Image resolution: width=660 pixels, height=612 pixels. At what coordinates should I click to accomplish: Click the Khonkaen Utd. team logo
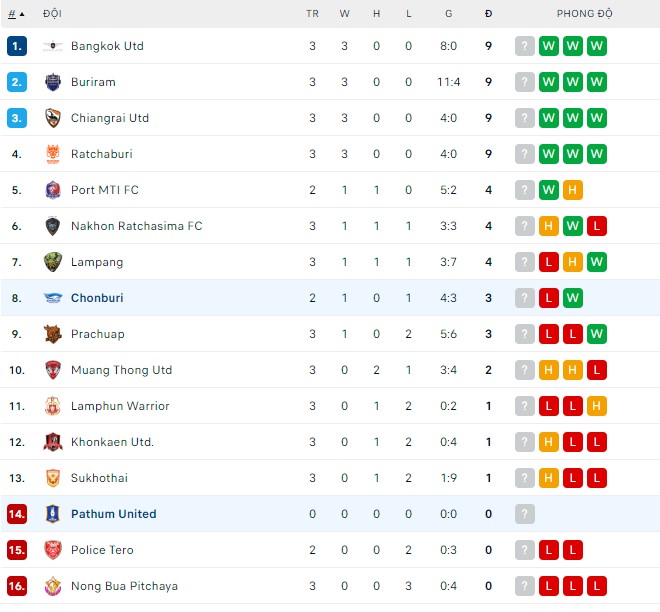53,442
